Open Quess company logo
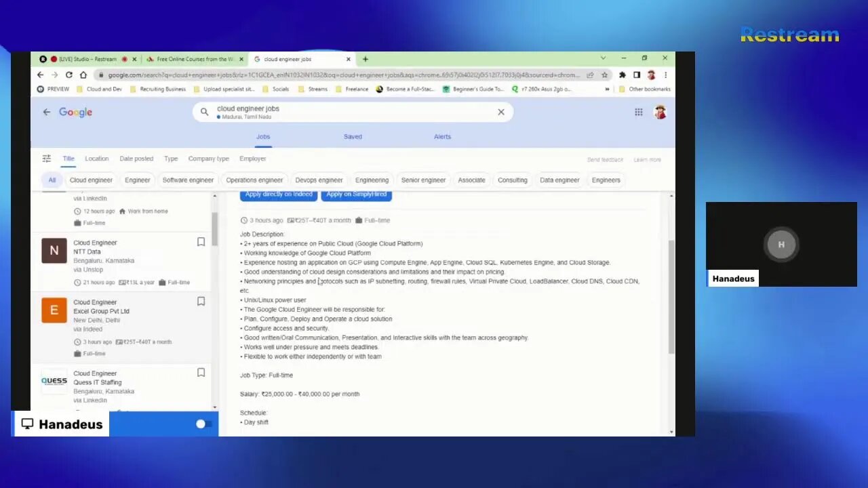Screen dimensions: 868x488 click(54, 382)
